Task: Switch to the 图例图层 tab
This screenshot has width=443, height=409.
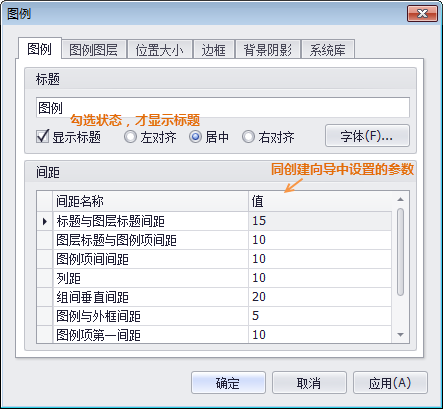Action: pyautogui.click(x=94, y=50)
